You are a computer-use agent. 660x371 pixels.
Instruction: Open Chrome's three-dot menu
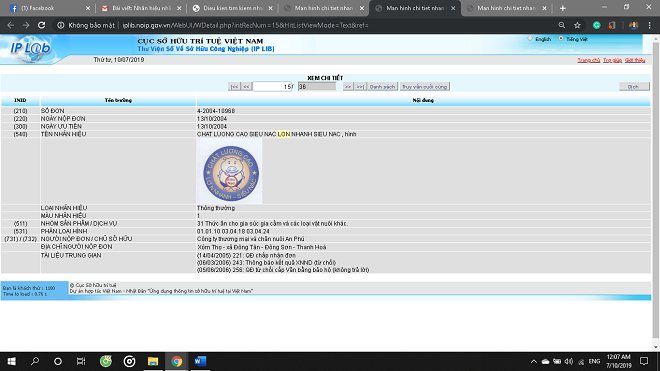(649, 25)
